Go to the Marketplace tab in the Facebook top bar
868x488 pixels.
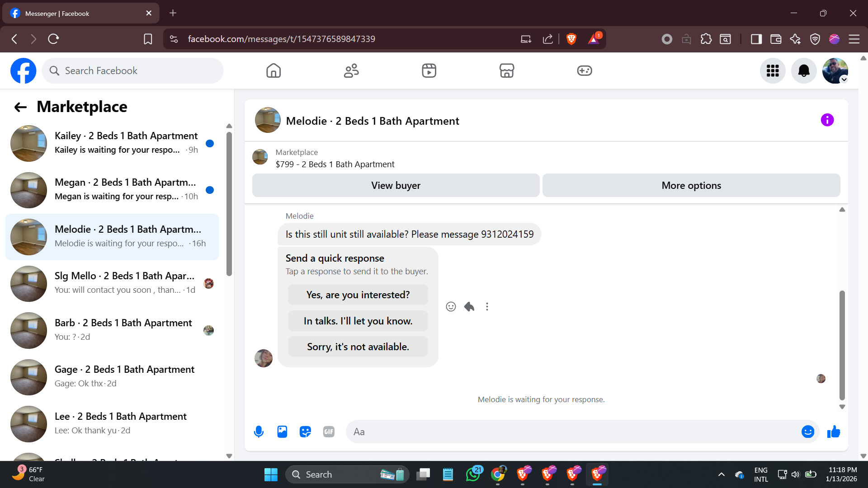tap(506, 71)
